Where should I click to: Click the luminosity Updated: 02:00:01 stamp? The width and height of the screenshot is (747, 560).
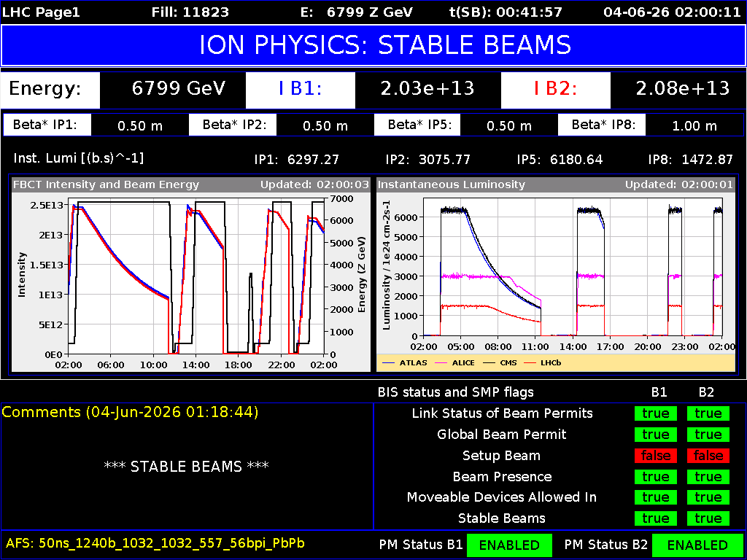click(x=679, y=184)
